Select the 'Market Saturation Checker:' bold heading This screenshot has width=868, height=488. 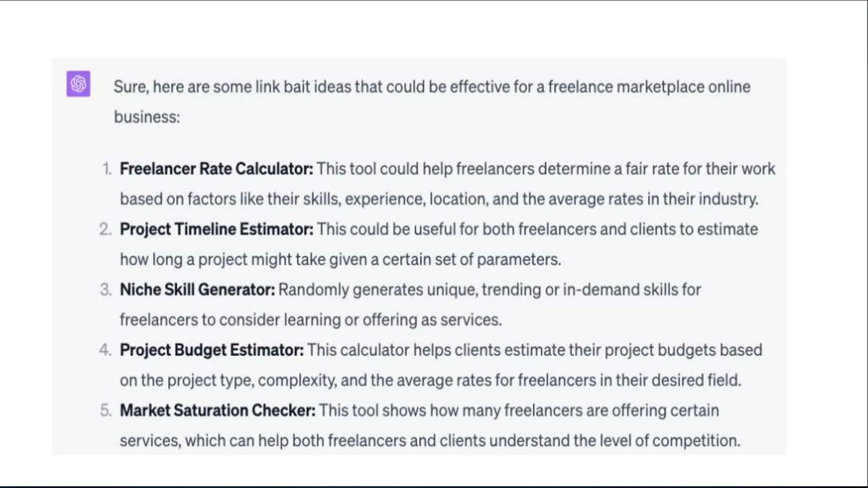click(x=217, y=410)
